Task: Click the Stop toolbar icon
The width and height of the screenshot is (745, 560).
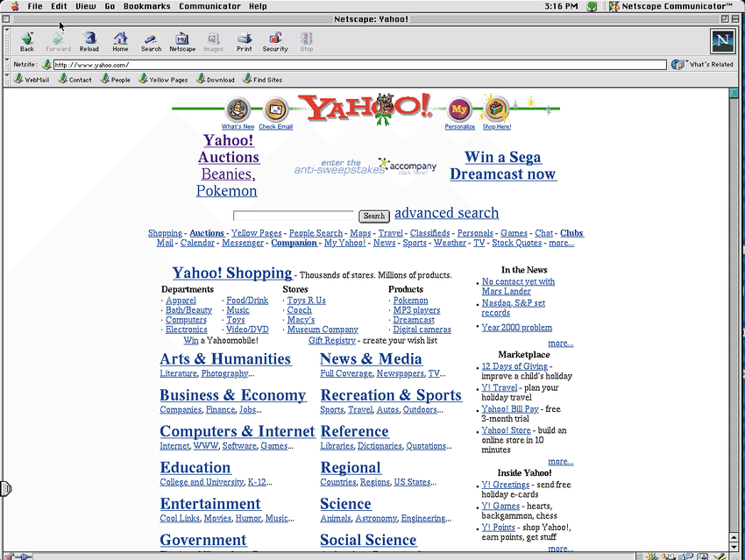Action: tap(307, 41)
